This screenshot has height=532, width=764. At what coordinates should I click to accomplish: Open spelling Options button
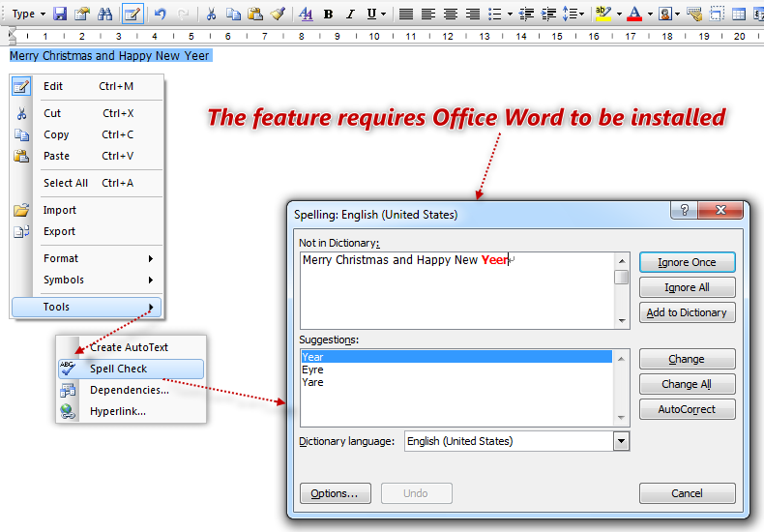pos(336,493)
